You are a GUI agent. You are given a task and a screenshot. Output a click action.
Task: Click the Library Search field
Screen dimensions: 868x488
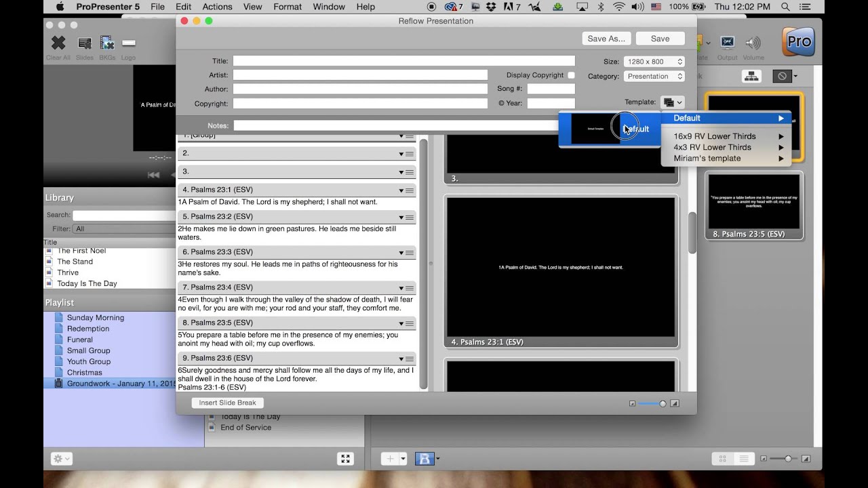coord(124,216)
